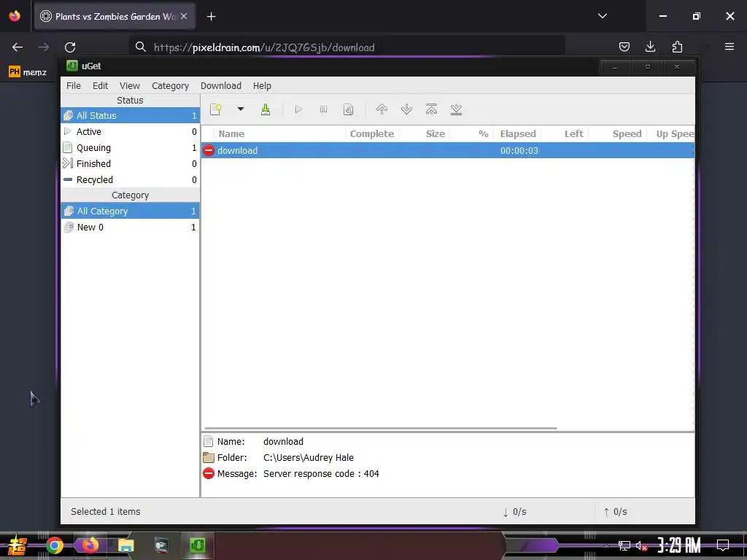Click the Selected 1 items status text
This screenshot has width=747, height=560.
pos(106,511)
